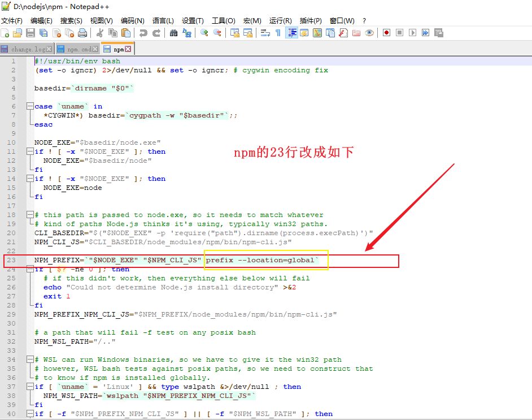Viewport: 532px width, 420px height.
Task: Open Find with the binoculars icon
Action: point(174,33)
